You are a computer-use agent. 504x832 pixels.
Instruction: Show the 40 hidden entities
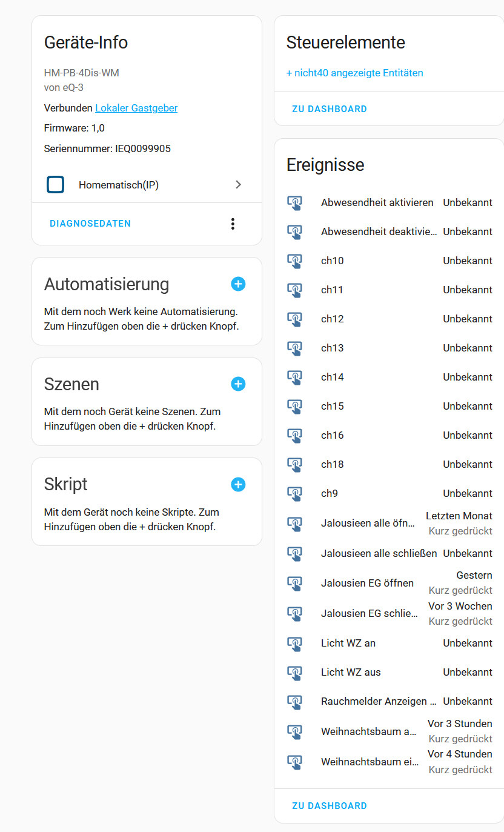[x=354, y=73]
